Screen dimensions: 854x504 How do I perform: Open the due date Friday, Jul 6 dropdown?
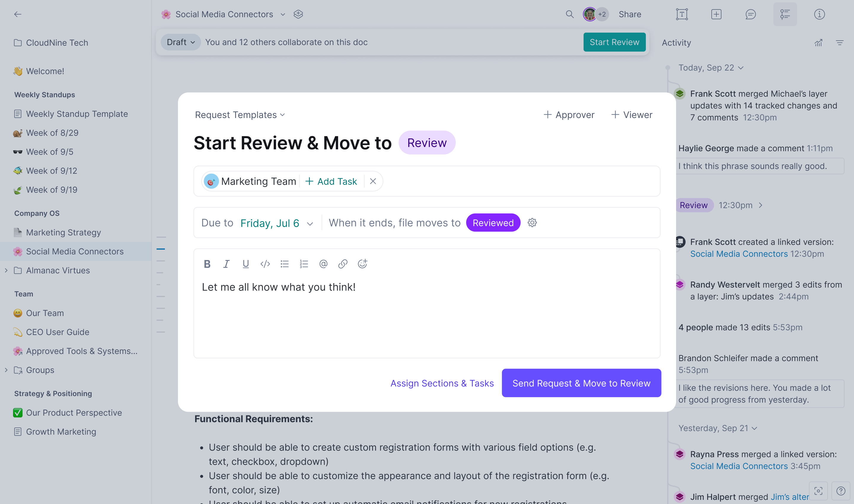click(277, 223)
